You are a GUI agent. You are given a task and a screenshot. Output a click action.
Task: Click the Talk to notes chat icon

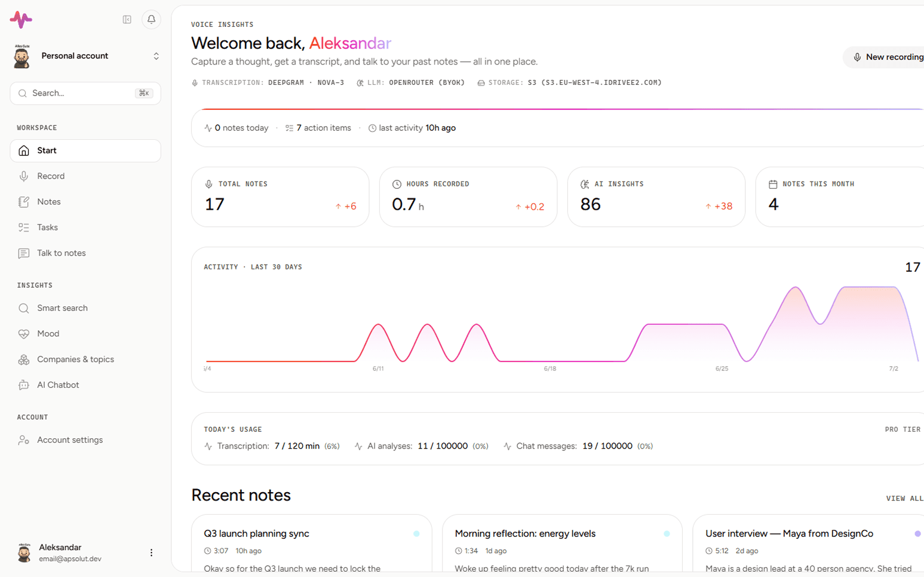click(x=24, y=253)
